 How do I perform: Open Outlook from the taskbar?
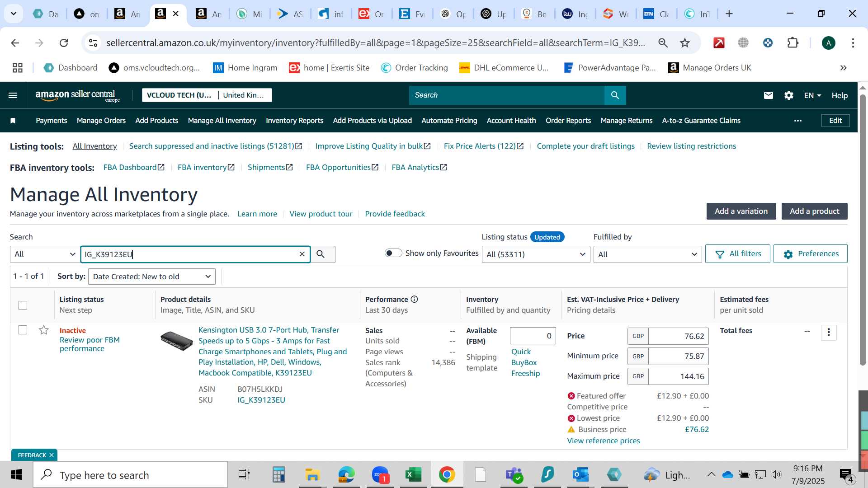coord(580,475)
